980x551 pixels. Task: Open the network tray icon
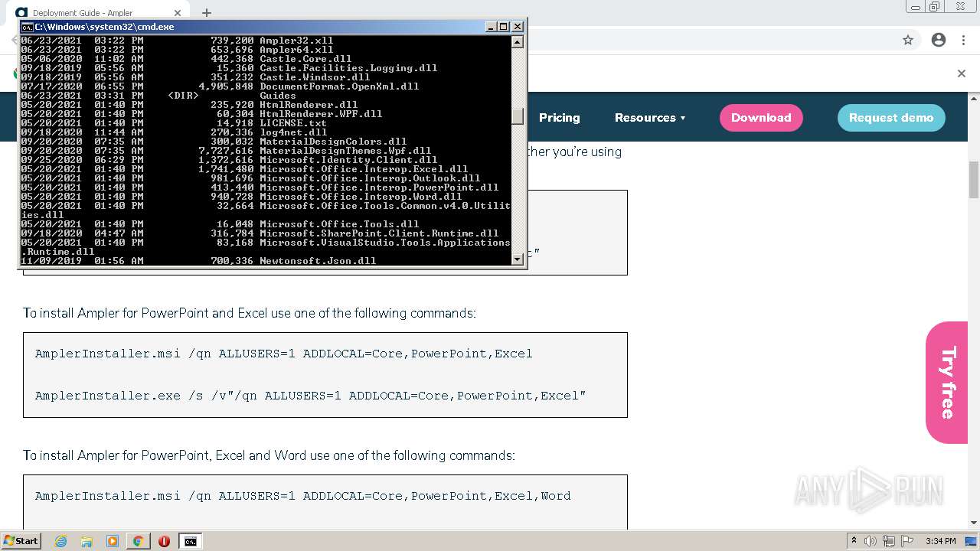coord(889,541)
